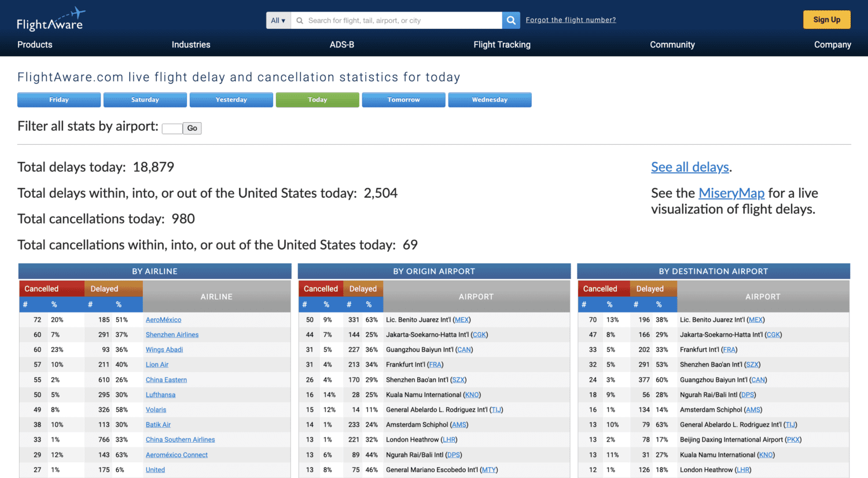Screen dimensions: 868x478
Task: Open the China Eastern link
Action: point(166,380)
